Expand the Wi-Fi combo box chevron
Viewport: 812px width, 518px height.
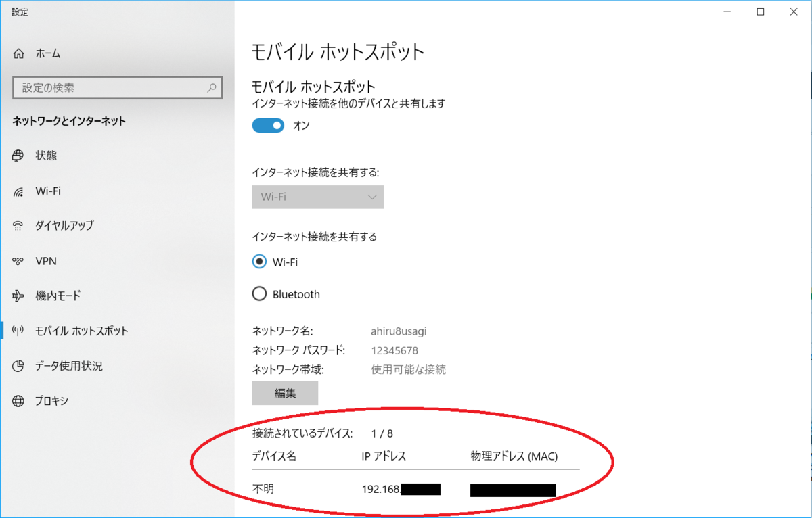371,197
